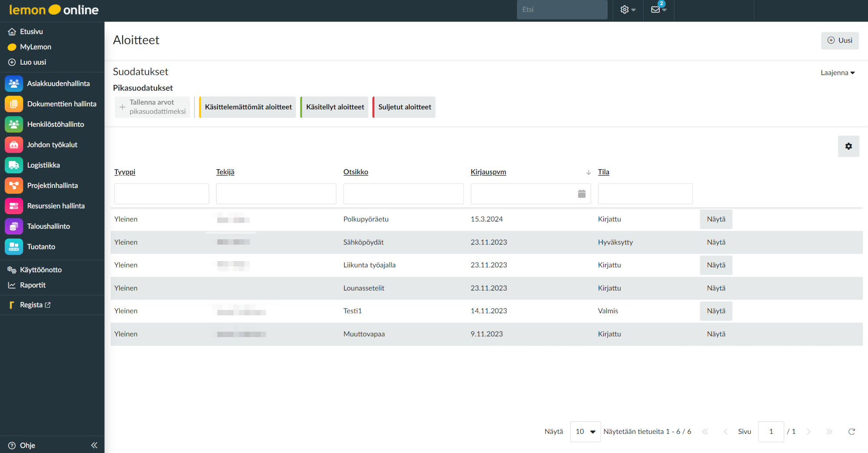Image resolution: width=868 pixels, height=453 pixels.
Task: Click Näytä for the Polkupyöräetu row
Action: 716,219
